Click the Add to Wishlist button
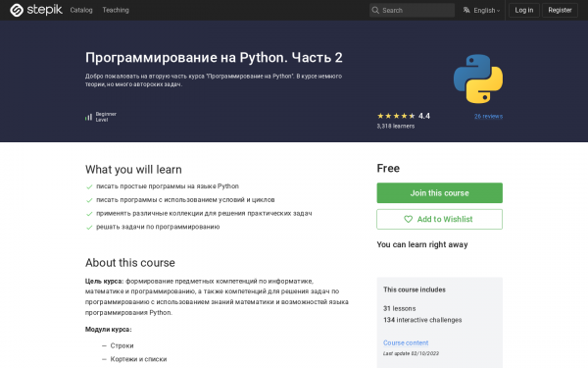Image resolution: width=588 pixels, height=368 pixels. point(439,219)
